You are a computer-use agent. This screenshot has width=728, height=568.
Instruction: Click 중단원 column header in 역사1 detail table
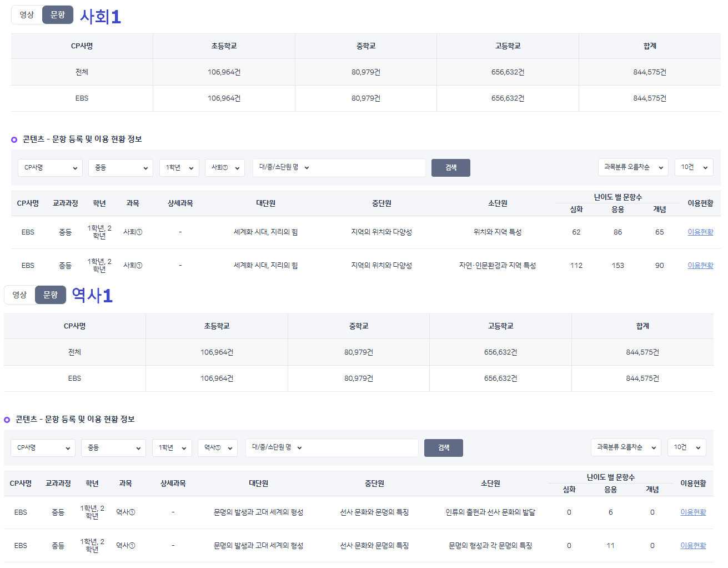[x=374, y=484]
